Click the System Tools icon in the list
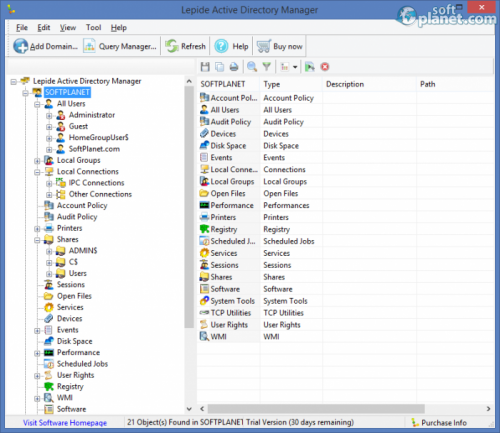 [x=204, y=301]
